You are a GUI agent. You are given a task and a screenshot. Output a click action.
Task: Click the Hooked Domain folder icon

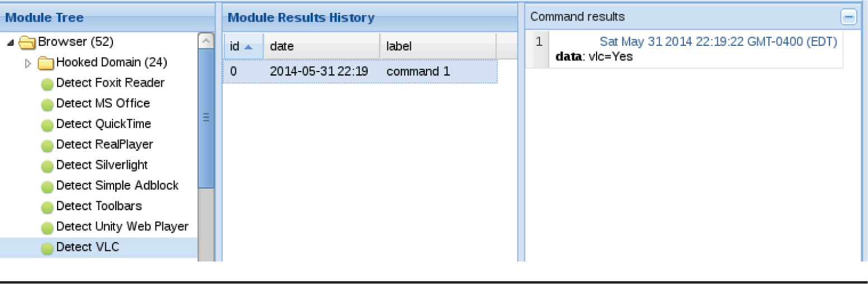pyautogui.click(x=46, y=63)
